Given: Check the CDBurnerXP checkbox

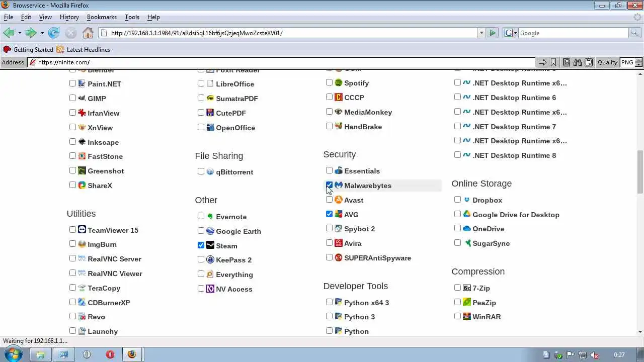Looking at the screenshot, I should pos(72,302).
